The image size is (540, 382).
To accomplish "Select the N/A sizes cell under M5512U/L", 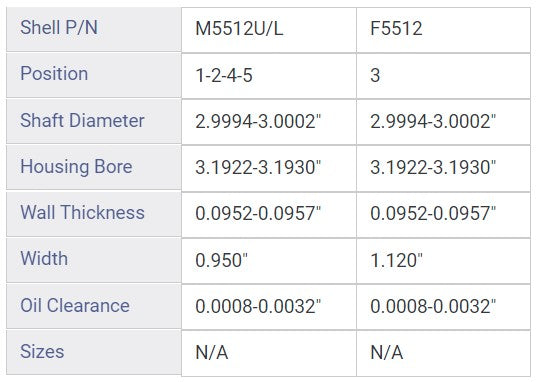I will tap(269, 353).
